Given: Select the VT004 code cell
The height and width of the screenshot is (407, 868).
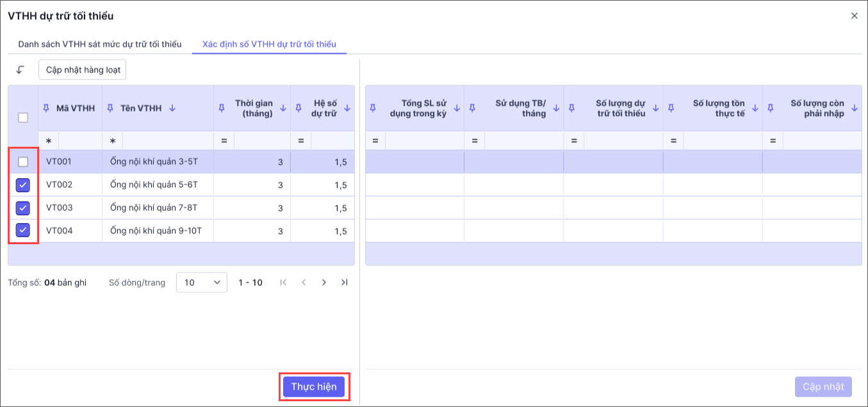Looking at the screenshot, I should point(70,231).
